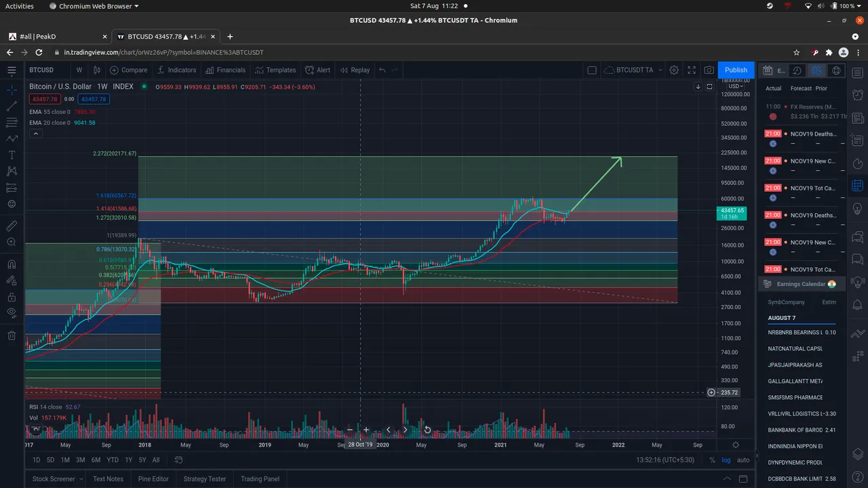This screenshot has height=488, width=868.
Task: Collapse the indicator legend with chevron
Action: point(35,134)
